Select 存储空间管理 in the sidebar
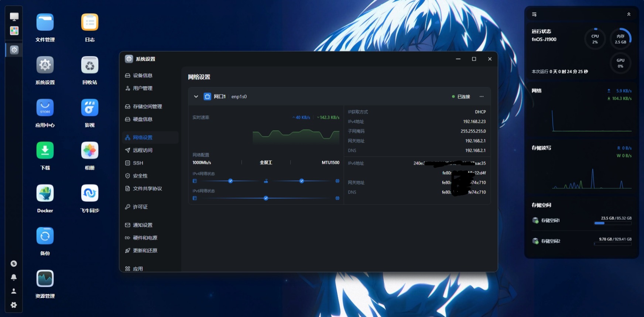 pos(150,106)
